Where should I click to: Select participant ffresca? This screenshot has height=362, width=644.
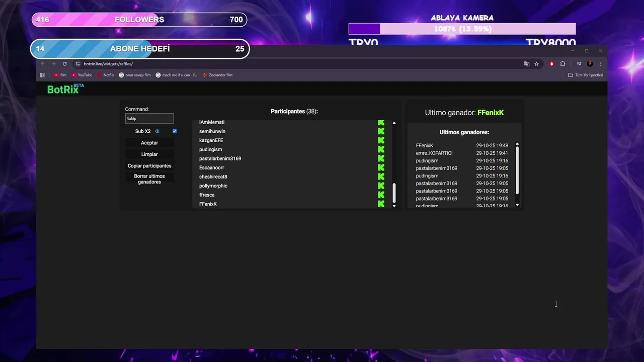click(207, 195)
